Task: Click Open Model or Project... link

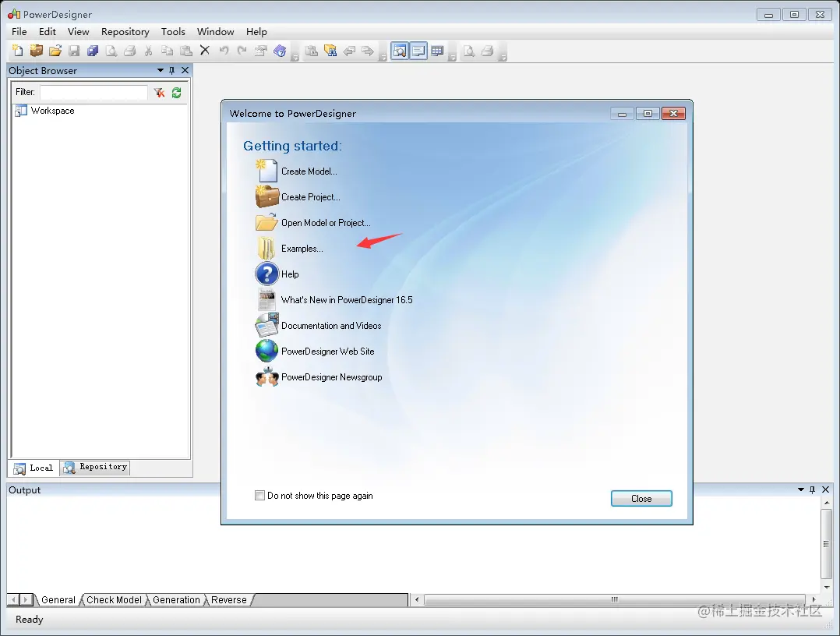Action: coord(326,223)
